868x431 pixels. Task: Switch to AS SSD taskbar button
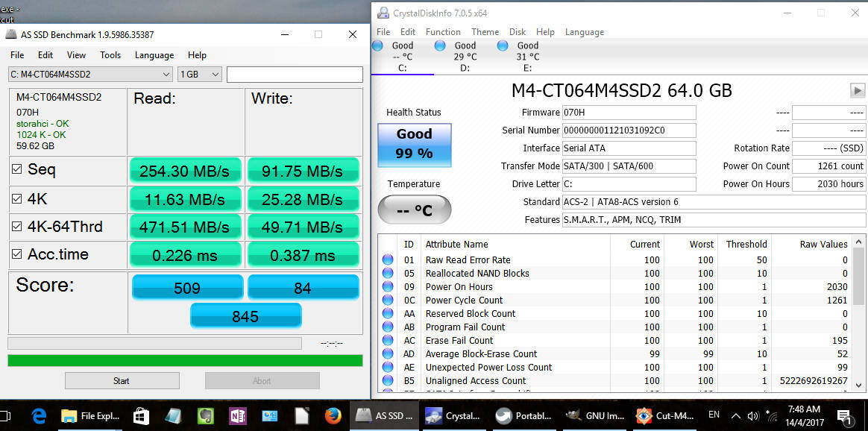tap(383, 415)
